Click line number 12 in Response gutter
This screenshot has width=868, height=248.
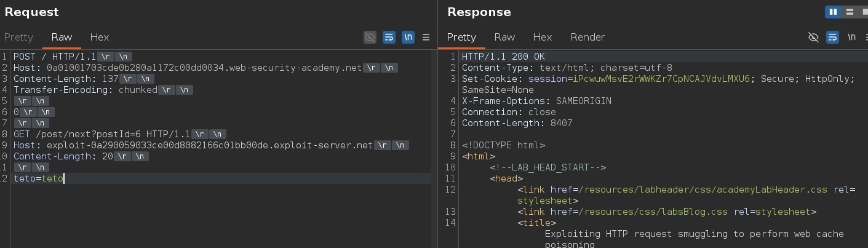pyautogui.click(x=452, y=190)
